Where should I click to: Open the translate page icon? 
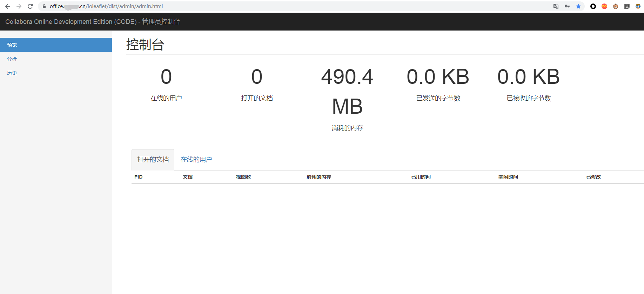pos(556,6)
